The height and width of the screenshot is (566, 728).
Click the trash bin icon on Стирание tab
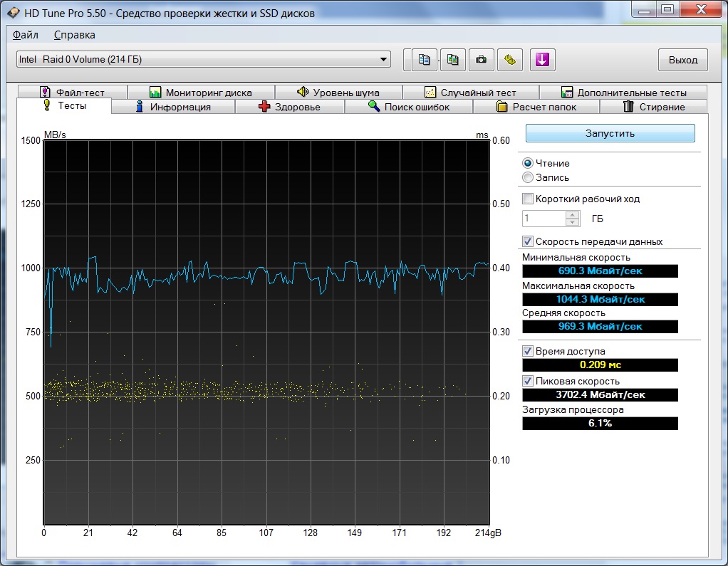pyautogui.click(x=628, y=107)
